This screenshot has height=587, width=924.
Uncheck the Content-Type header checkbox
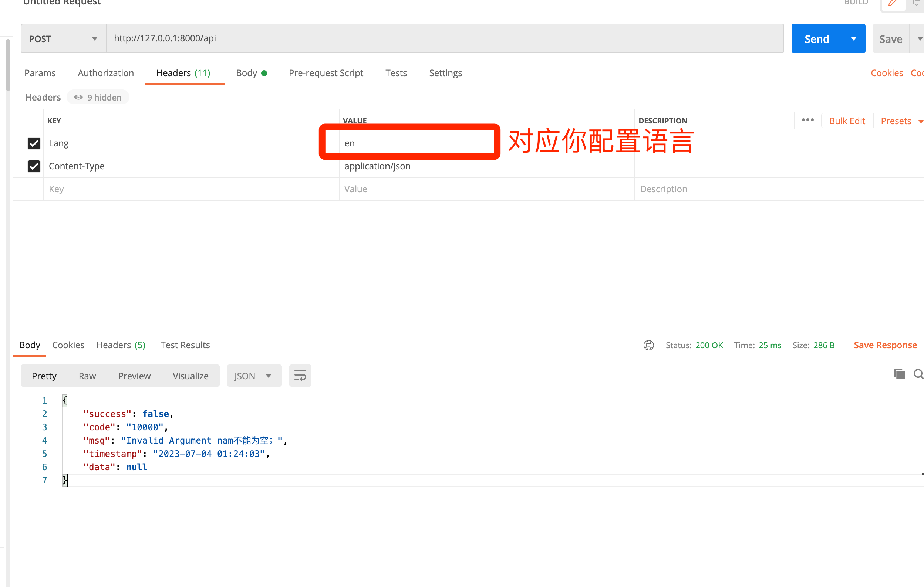[34, 166]
